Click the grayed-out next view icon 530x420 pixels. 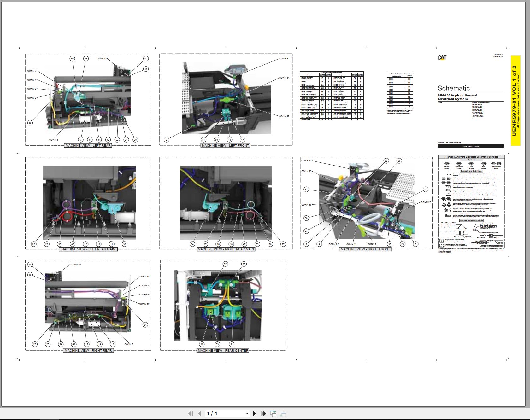(283, 413)
